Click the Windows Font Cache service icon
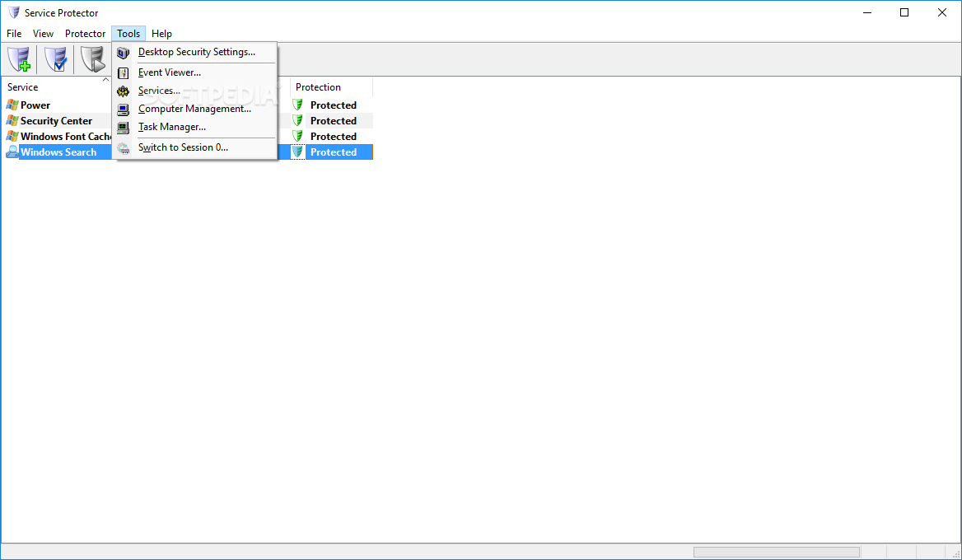 pos(12,136)
